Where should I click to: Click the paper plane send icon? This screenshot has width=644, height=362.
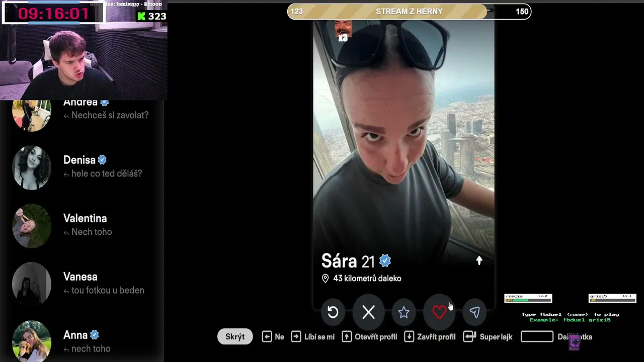pos(474,312)
